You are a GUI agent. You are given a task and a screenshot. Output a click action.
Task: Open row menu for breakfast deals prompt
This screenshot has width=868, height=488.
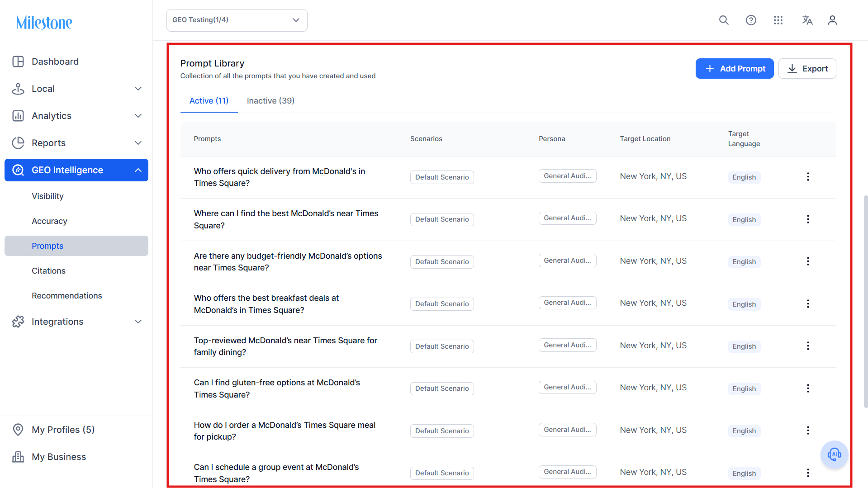(808, 304)
